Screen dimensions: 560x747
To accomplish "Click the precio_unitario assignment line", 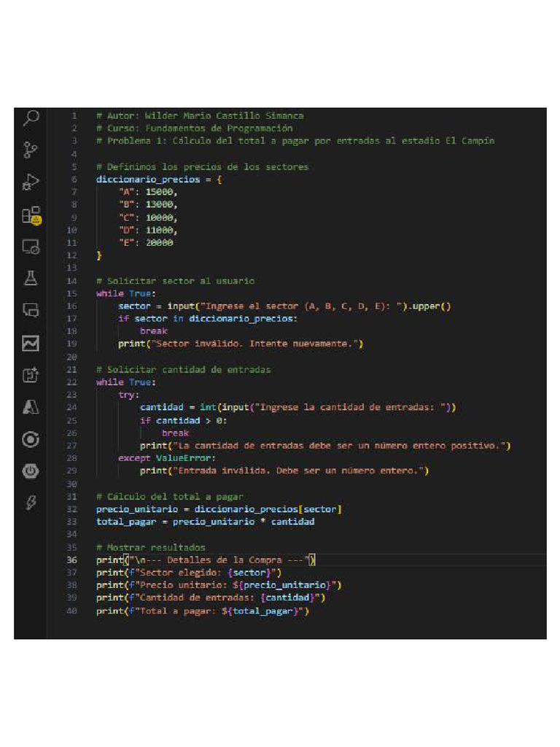I will tap(219, 508).
